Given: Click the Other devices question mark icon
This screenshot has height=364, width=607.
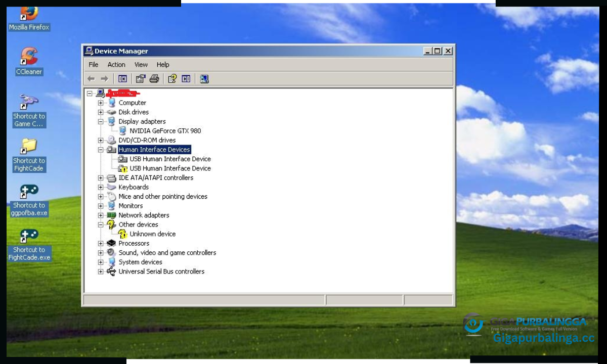Looking at the screenshot, I should (x=111, y=224).
